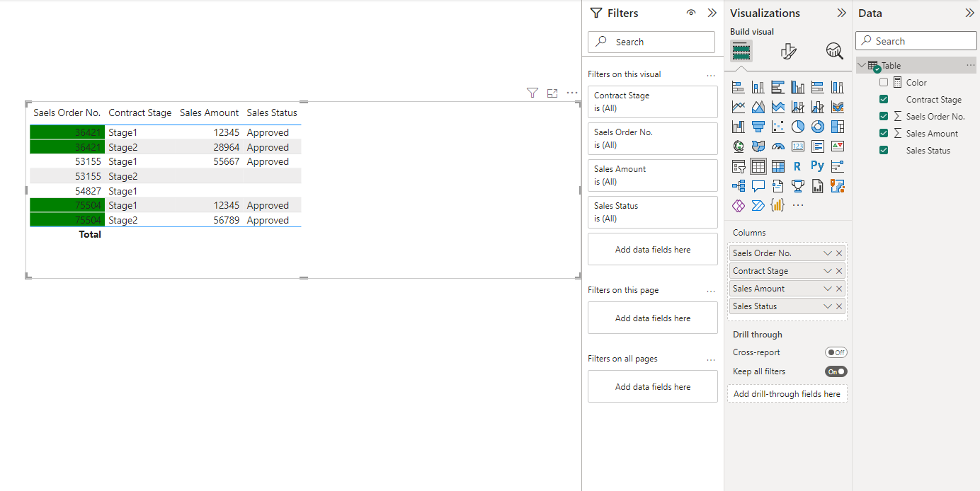
Task: Open dropdown for Saels Order No. column field
Action: [828, 253]
